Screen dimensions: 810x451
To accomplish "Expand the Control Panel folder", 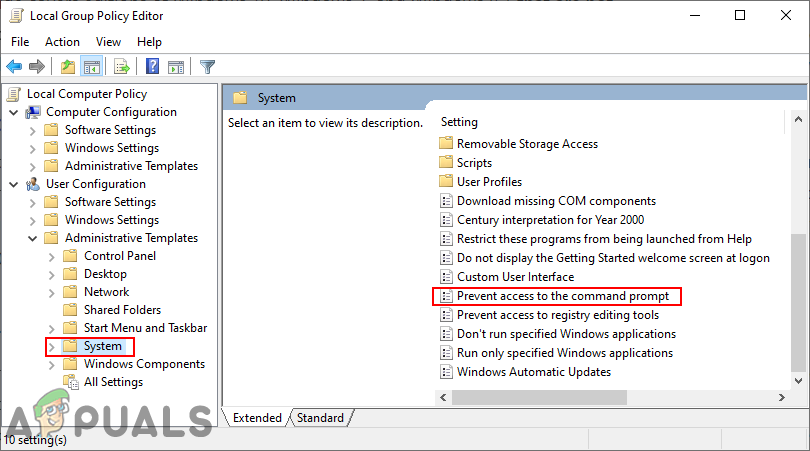I will tap(51, 256).
